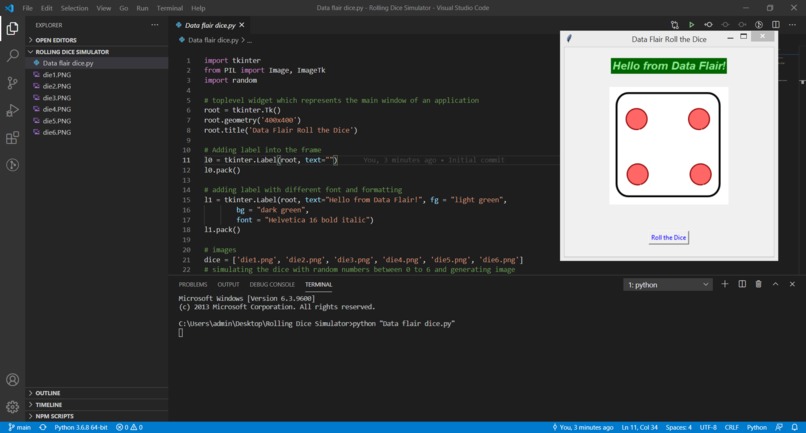Click CRLF end of line setting
The width and height of the screenshot is (806, 433).
731,427
